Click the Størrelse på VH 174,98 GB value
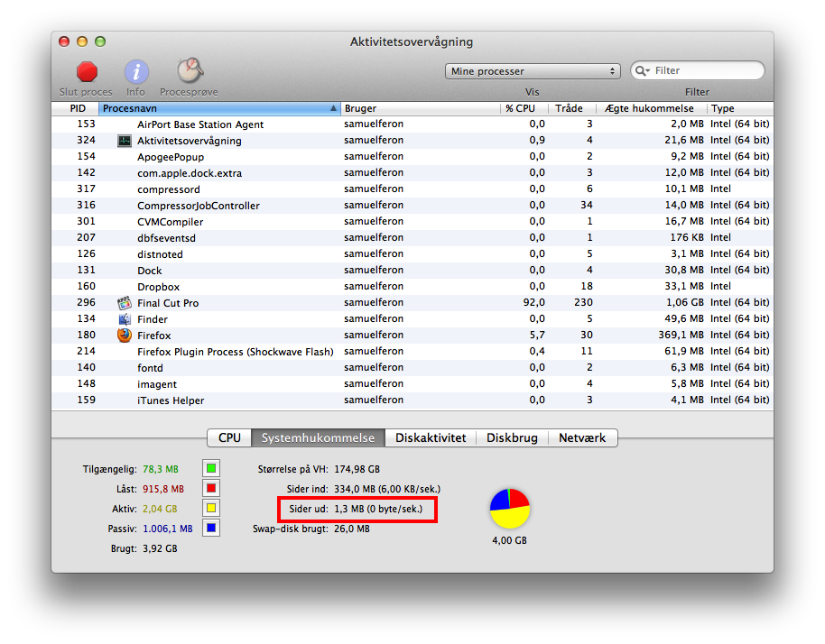This screenshot has height=644, width=825. (357, 469)
